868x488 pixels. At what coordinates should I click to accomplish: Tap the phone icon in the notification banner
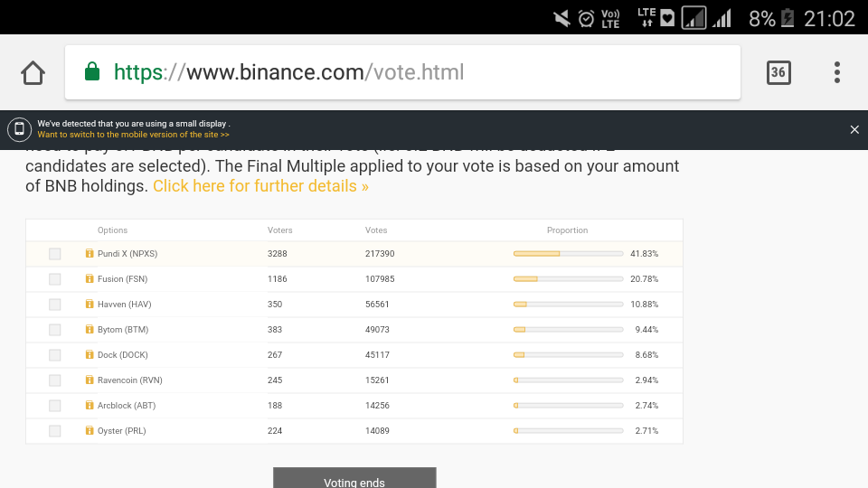pyautogui.click(x=19, y=129)
